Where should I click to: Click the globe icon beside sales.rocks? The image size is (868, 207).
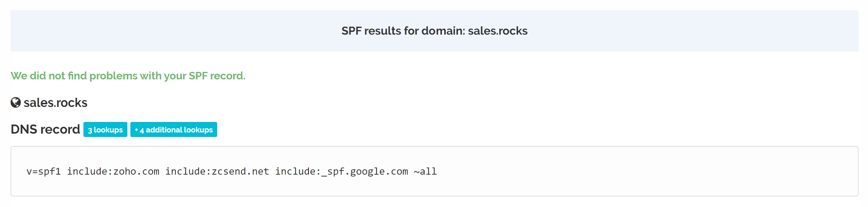click(x=15, y=102)
